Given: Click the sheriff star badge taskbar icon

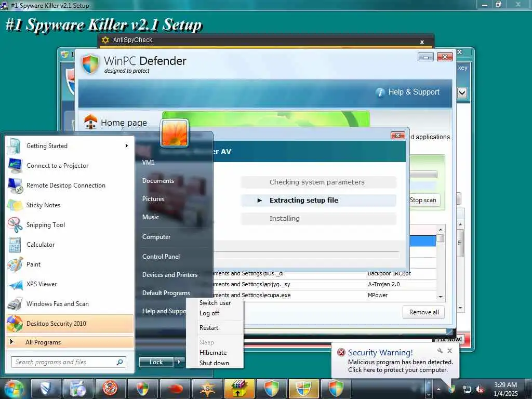Looking at the screenshot, I should click(207, 389).
